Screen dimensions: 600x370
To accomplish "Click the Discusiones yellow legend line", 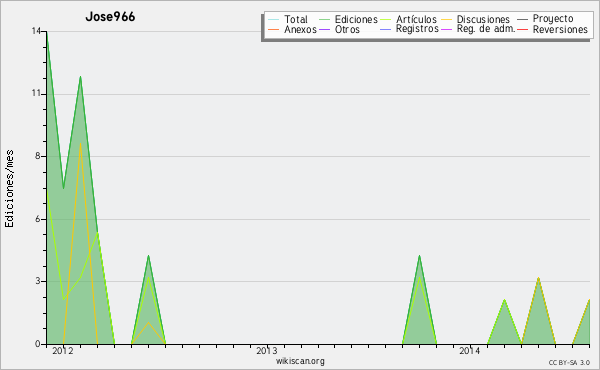I will tap(447, 19).
